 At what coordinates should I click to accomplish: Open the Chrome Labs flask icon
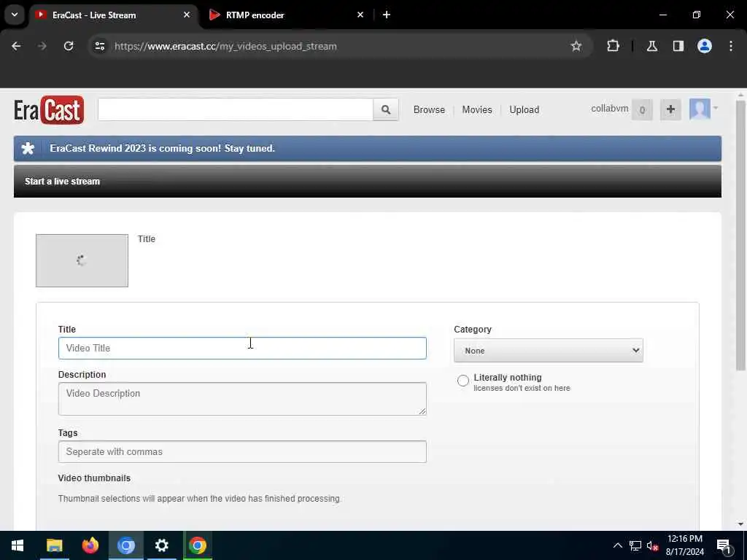652,46
